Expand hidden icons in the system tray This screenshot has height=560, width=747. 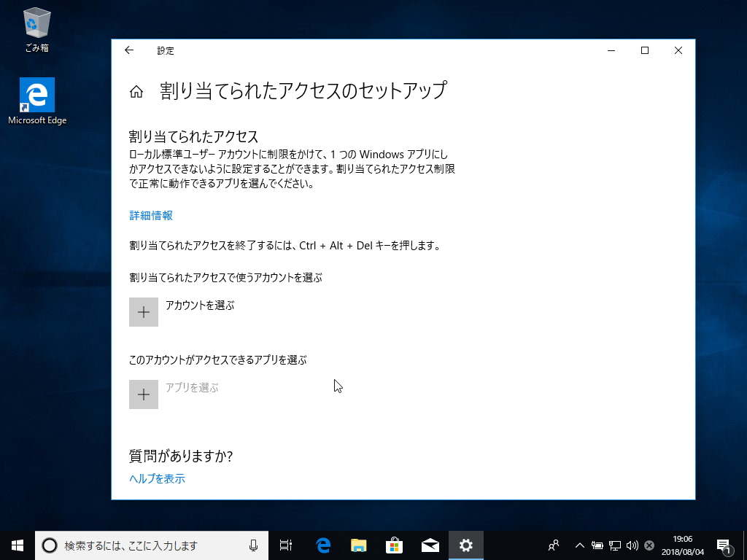(x=579, y=545)
